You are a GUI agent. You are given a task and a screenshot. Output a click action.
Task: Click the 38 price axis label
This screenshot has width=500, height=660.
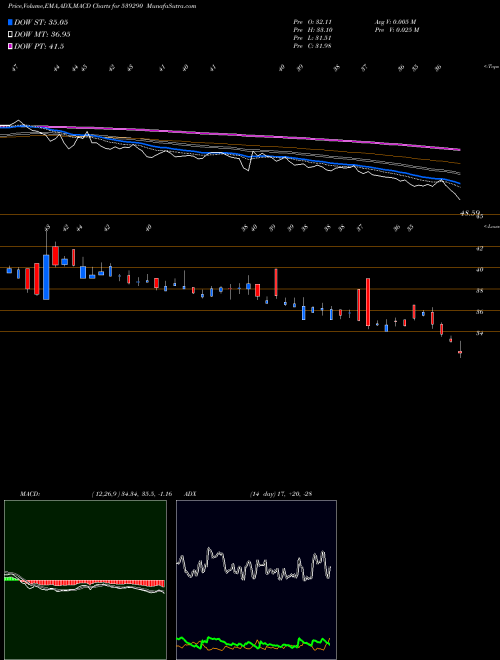click(479, 291)
